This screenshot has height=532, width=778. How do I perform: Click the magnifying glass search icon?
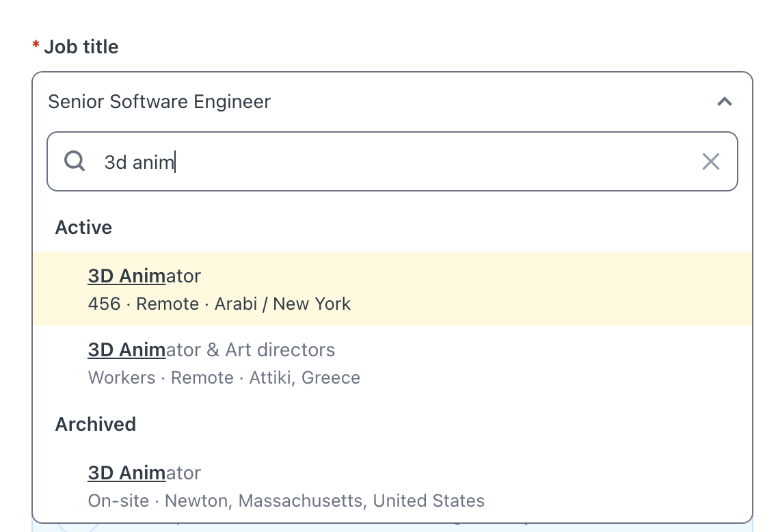point(74,161)
